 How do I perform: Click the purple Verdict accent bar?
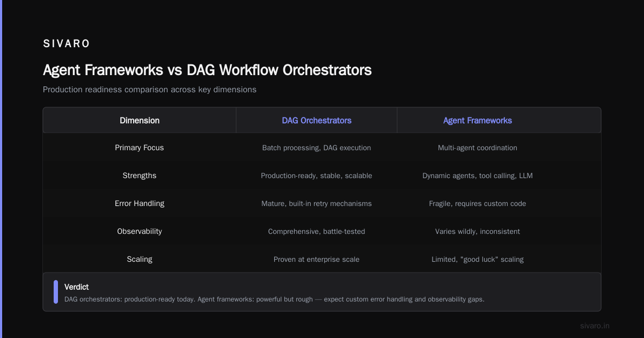point(56,292)
